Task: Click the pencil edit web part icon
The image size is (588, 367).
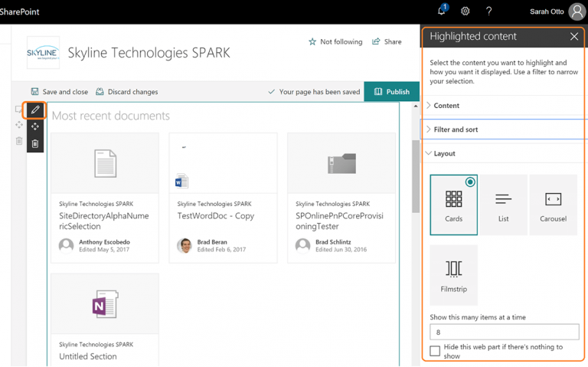Action: click(35, 110)
